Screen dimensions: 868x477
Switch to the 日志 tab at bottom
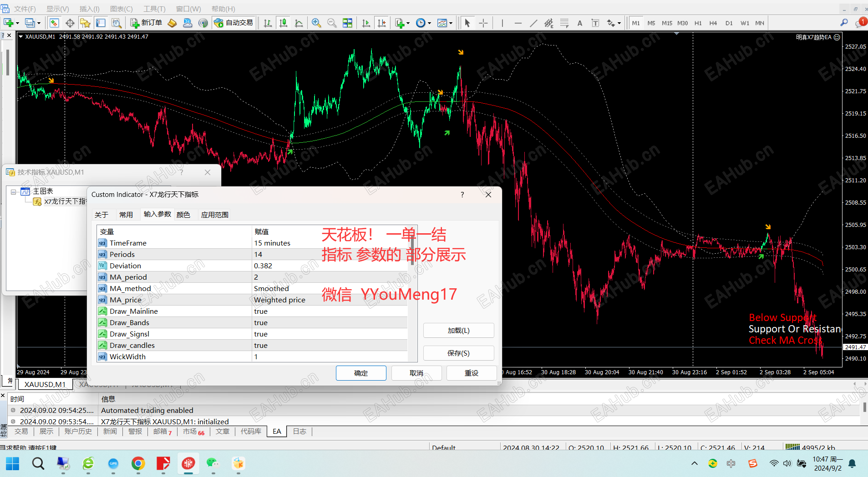tap(299, 431)
